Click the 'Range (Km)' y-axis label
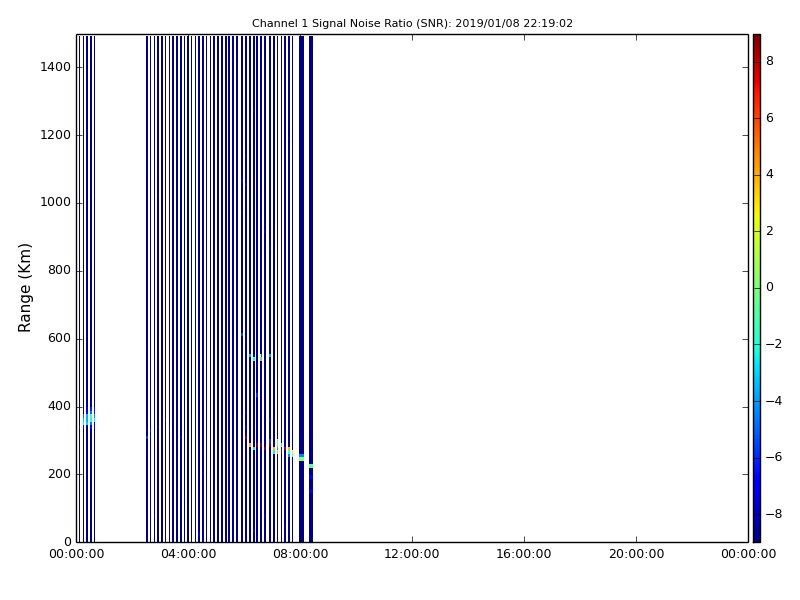 (24, 288)
